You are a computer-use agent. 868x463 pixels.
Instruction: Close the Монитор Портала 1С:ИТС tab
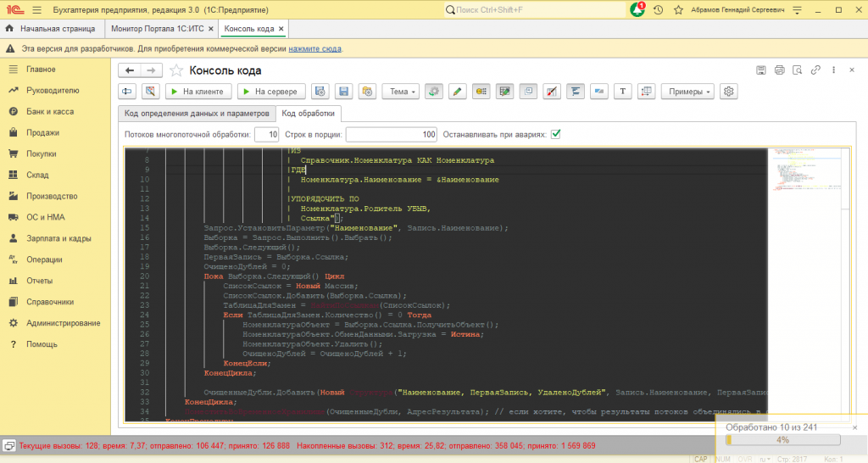tap(211, 29)
